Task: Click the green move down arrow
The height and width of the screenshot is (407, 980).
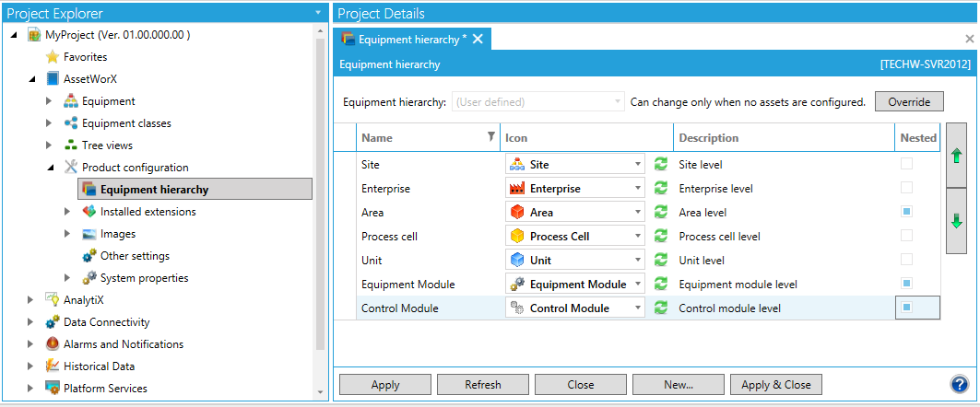Action: click(956, 221)
